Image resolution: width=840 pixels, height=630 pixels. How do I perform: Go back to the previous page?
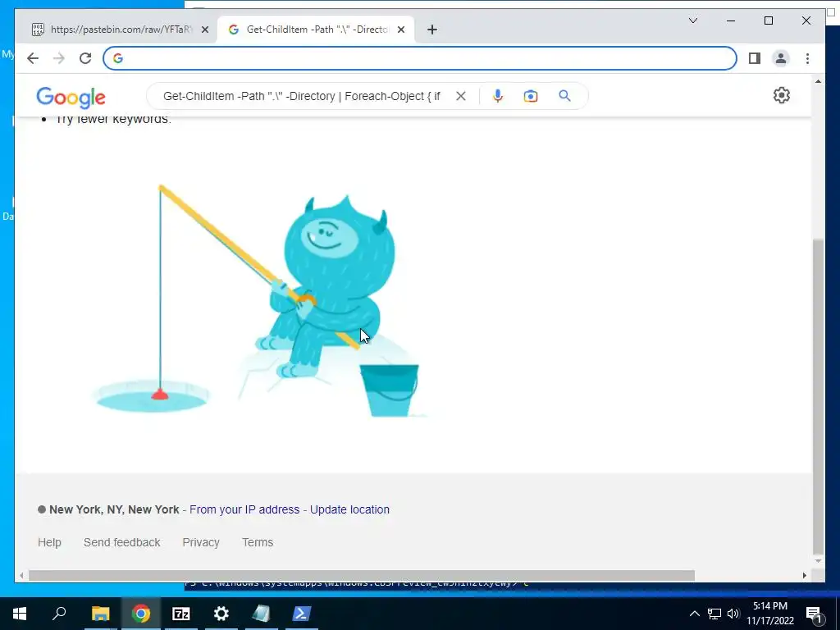click(33, 58)
